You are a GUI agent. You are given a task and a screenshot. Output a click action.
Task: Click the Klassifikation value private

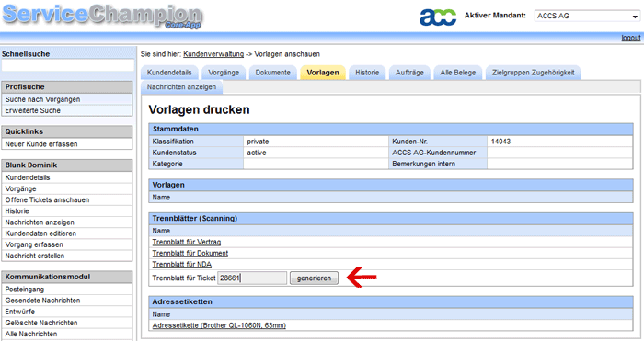258,142
